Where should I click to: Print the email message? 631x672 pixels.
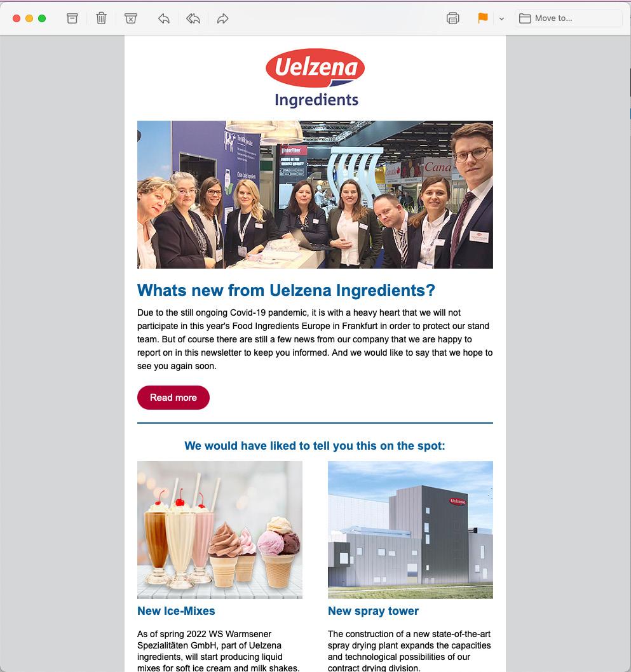(452, 18)
